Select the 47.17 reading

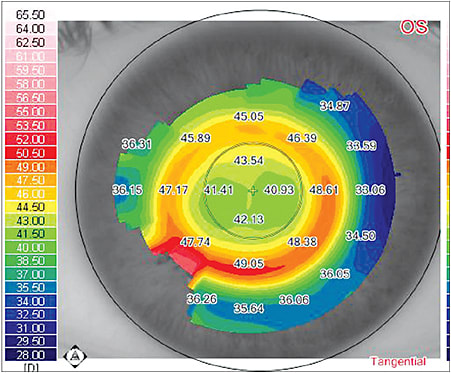point(173,190)
